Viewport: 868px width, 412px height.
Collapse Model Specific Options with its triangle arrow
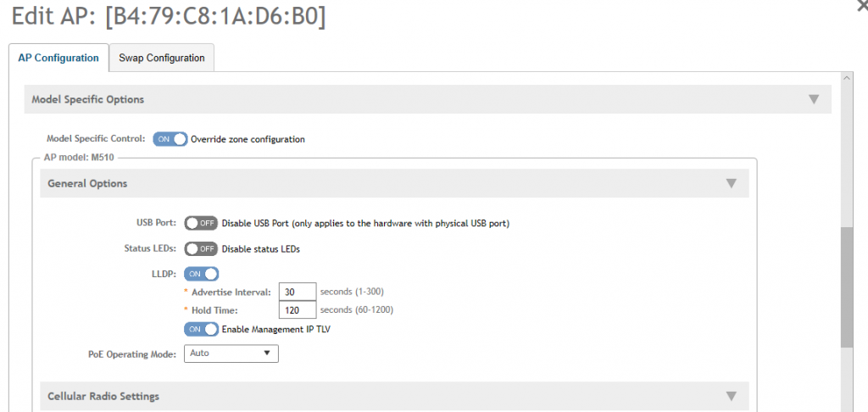[x=814, y=99]
